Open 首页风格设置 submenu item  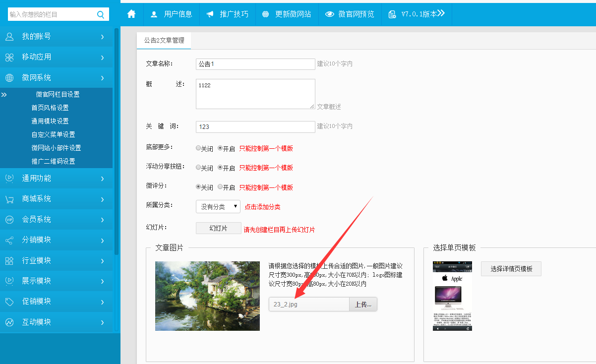tap(50, 108)
